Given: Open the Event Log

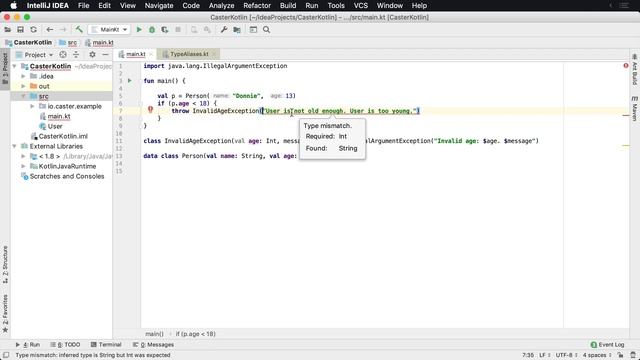Looking at the screenshot, I should (607, 345).
